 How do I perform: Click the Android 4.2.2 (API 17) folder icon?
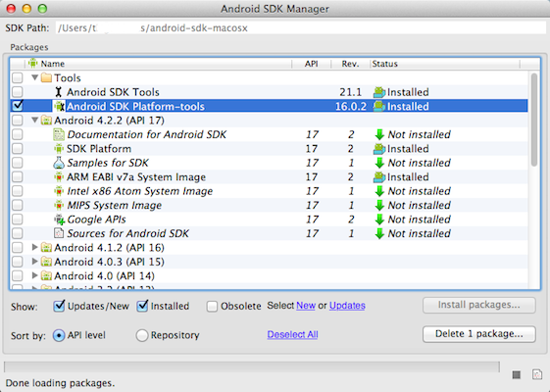pyautogui.click(x=46, y=121)
